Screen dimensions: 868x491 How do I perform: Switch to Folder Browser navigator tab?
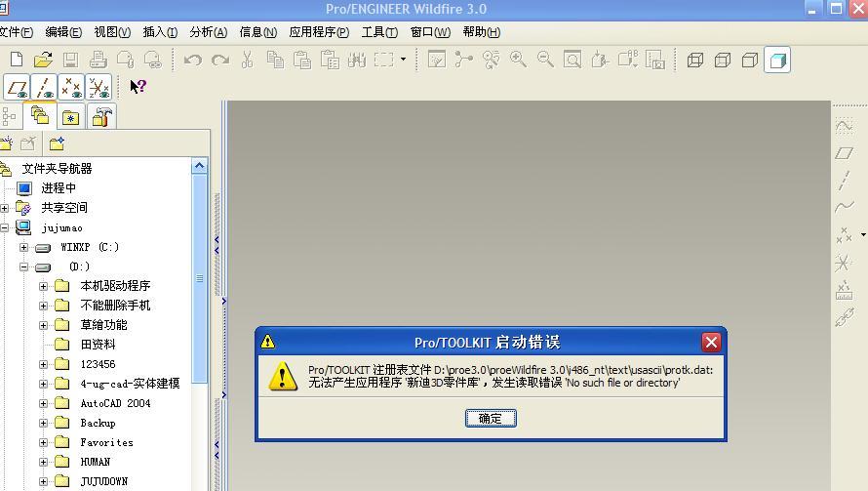pos(40,116)
